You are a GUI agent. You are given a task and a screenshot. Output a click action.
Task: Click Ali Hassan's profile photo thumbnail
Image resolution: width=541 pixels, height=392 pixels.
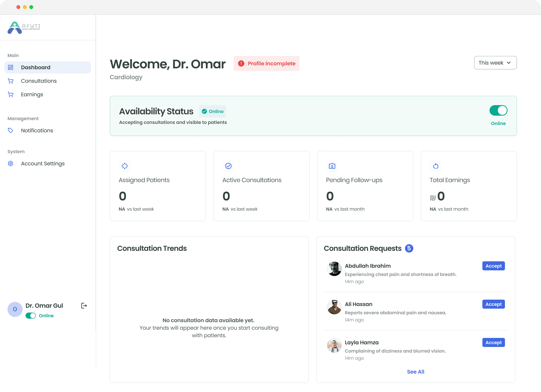click(x=334, y=307)
